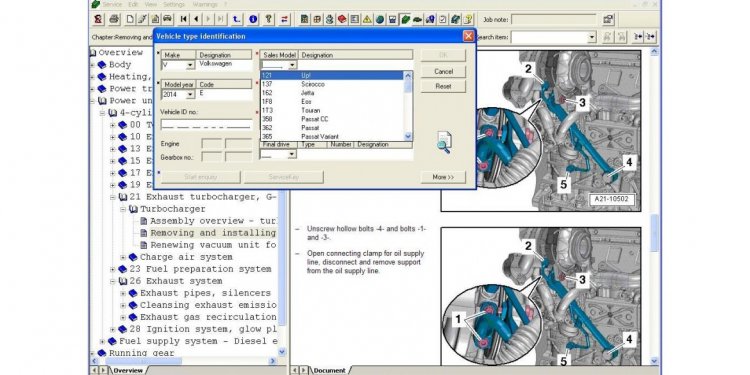This screenshot has width=750, height=375.
Task: Click the blank new document icon
Action: tap(130, 19)
